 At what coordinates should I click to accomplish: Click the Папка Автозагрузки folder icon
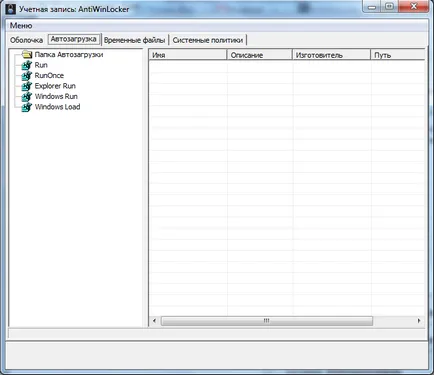pos(27,54)
